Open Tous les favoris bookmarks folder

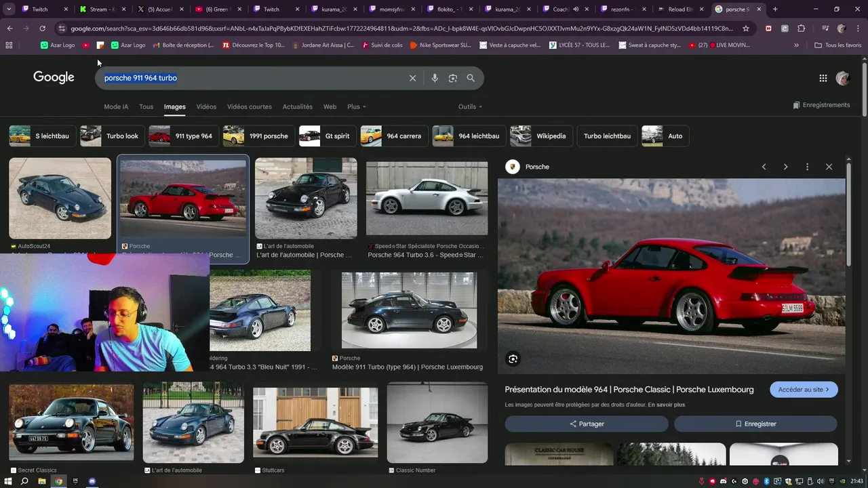click(x=838, y=45)
